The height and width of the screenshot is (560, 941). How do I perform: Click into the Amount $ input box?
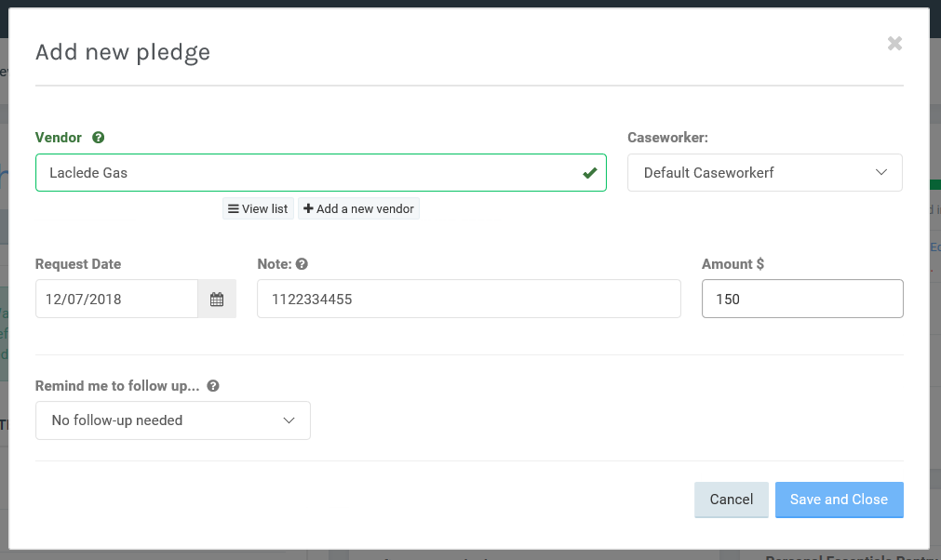pos(801,300)
